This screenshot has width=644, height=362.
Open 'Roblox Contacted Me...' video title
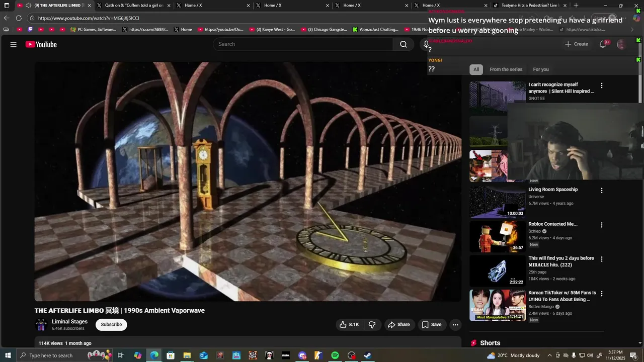553,224
